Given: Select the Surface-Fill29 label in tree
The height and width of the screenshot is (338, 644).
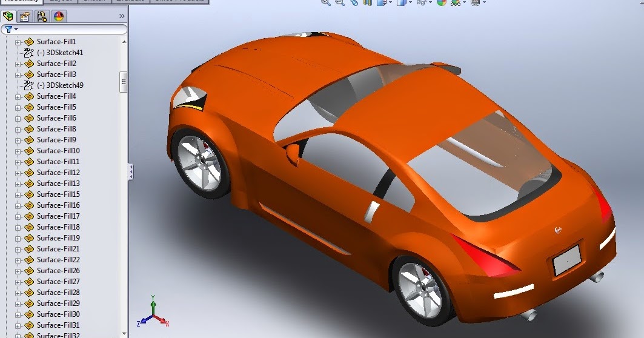Looking at the screenshot, I should [58, 303].
